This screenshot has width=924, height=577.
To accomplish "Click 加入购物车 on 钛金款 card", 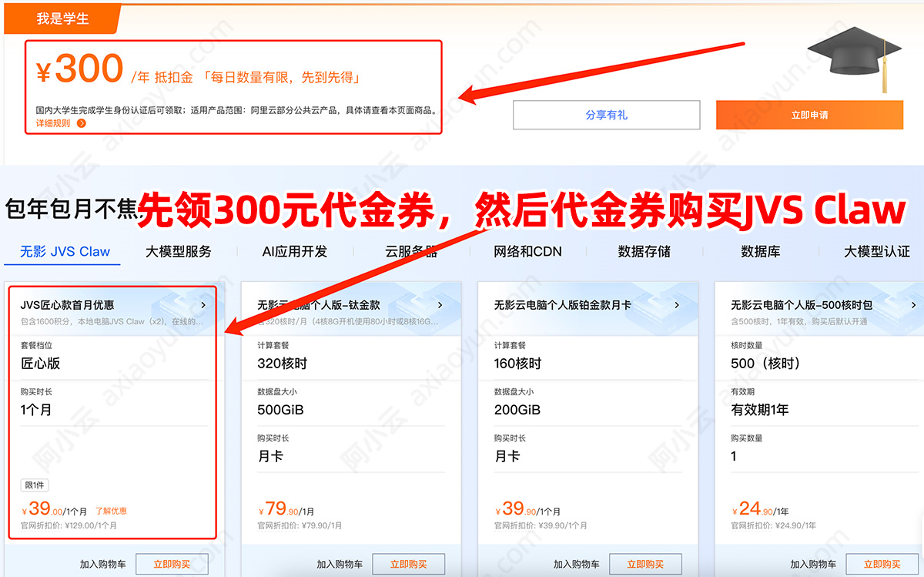I will coord(340,565).
